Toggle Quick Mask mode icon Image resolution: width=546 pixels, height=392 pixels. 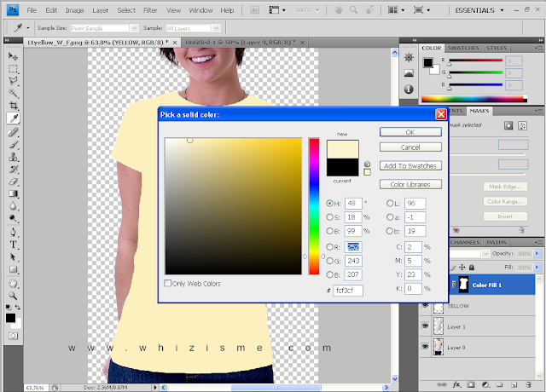point(14,336)
